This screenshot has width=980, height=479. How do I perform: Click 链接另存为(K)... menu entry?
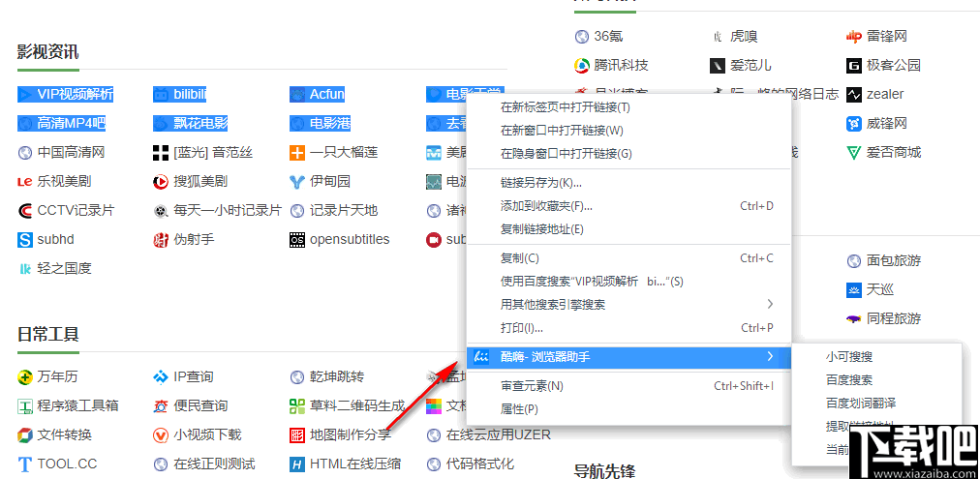[x=628, y=184]
